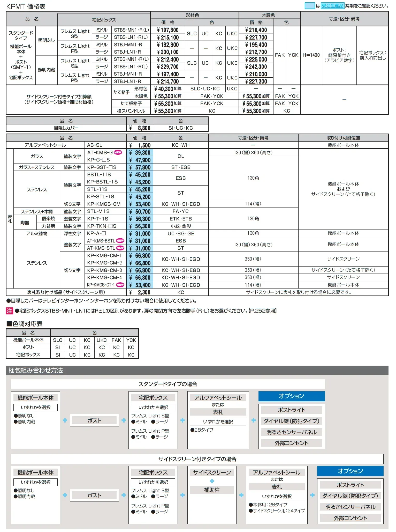
Task: Click 外部コンセント in the side-screen options
Action: [350, 518]
